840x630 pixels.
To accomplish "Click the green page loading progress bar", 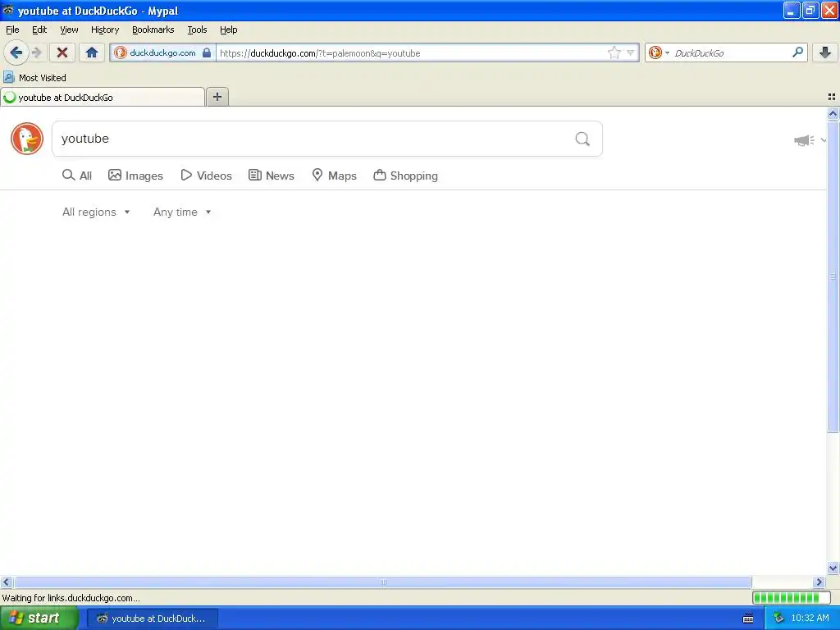I will 791,597.
